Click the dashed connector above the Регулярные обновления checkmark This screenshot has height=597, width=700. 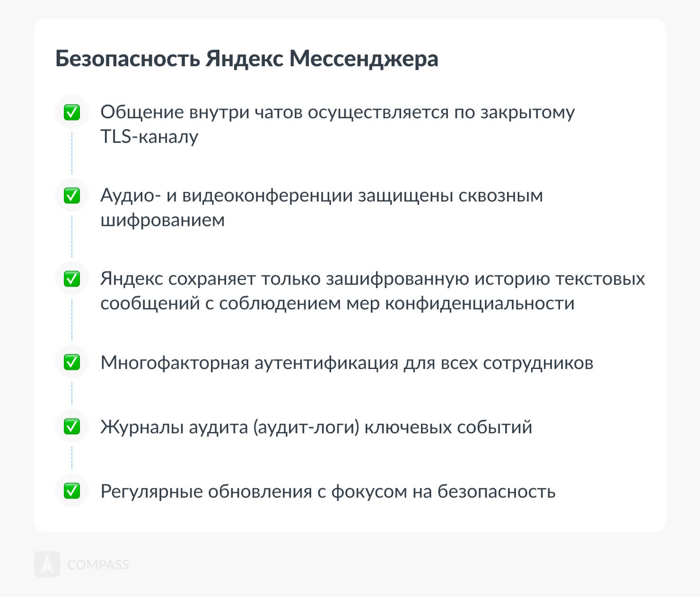72,458
